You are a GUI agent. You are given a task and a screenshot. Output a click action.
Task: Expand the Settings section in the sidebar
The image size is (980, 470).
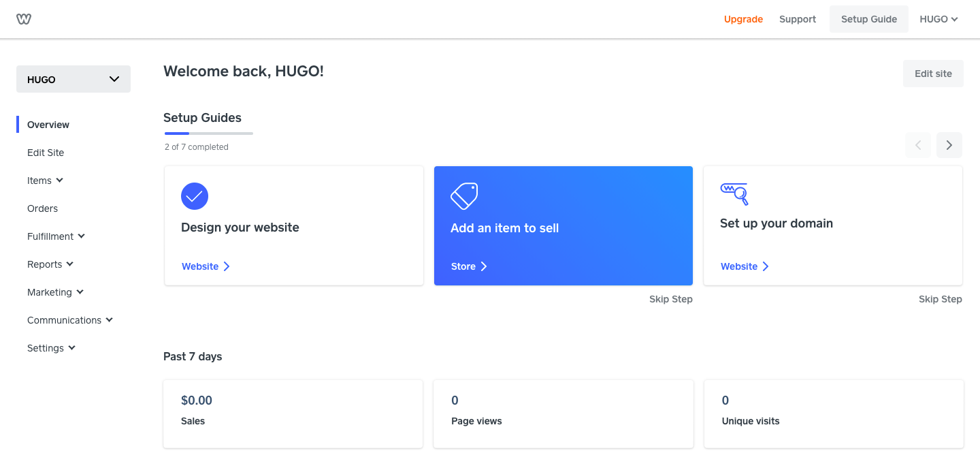coord(51,347)
